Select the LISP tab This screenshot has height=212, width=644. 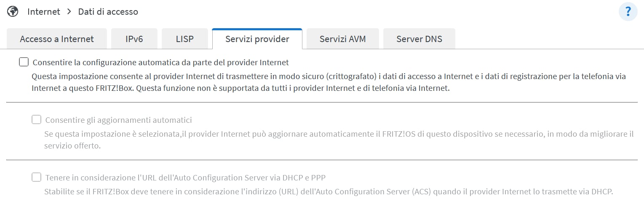click(185, 39)
